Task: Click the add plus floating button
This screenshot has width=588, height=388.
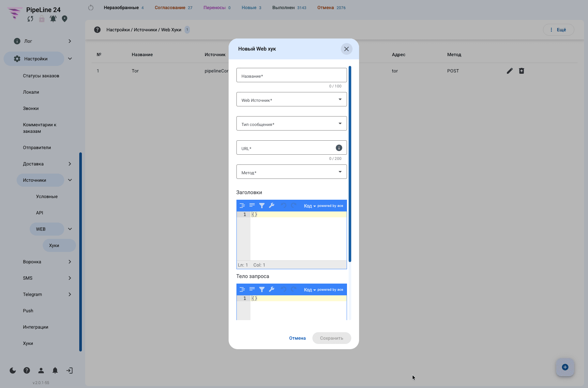Action: click(565, 367)
